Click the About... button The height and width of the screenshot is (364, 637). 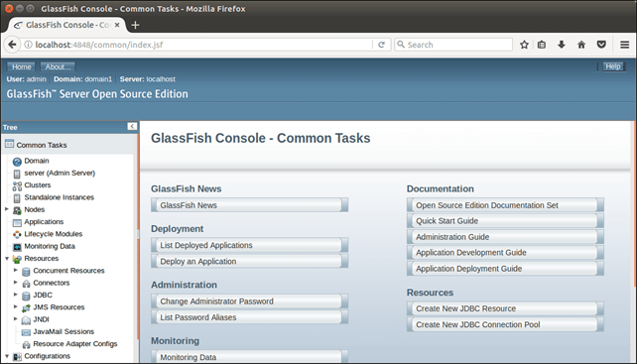coord(58,66)
